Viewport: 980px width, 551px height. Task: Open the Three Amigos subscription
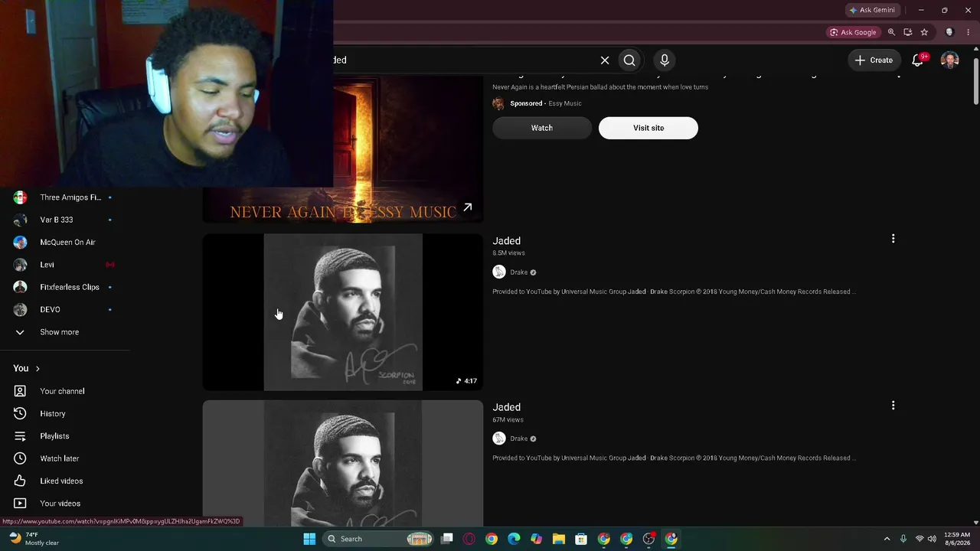65,197
